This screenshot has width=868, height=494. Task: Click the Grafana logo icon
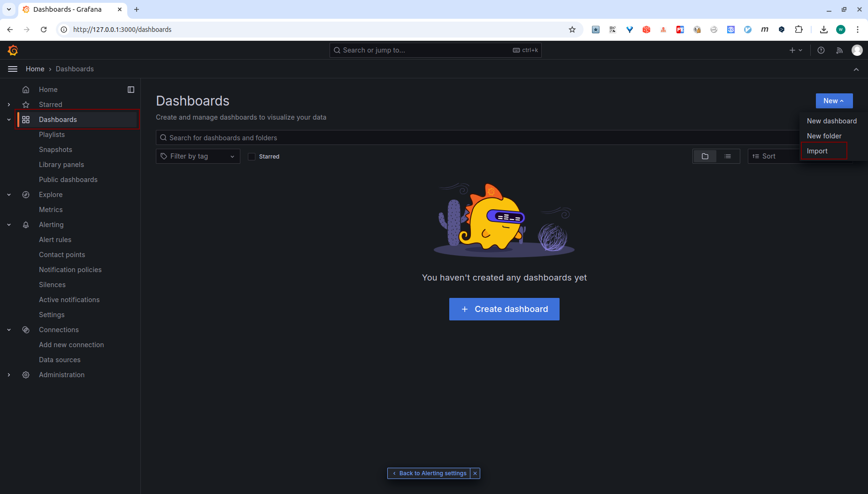click(x=13, y=50)
